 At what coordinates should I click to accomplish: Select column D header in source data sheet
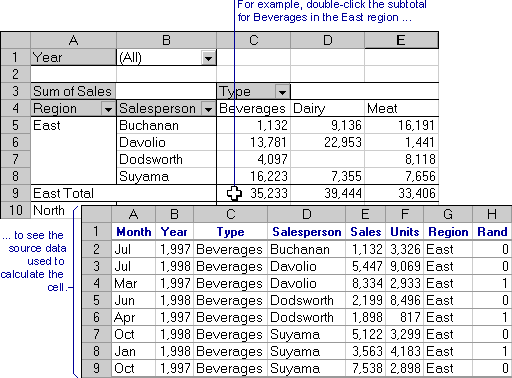(x=307, y=214)
